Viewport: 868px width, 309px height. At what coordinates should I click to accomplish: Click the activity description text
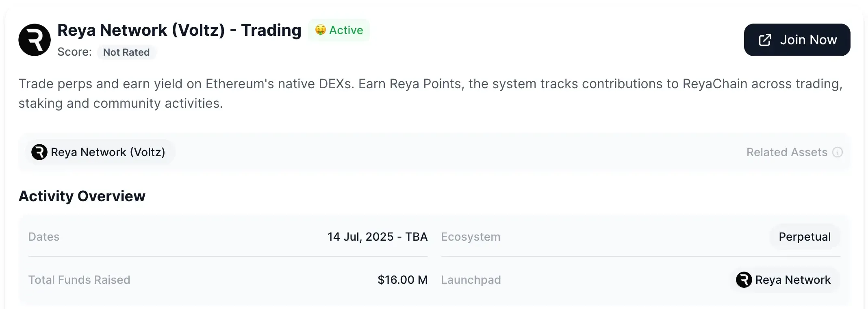point(430,93)
